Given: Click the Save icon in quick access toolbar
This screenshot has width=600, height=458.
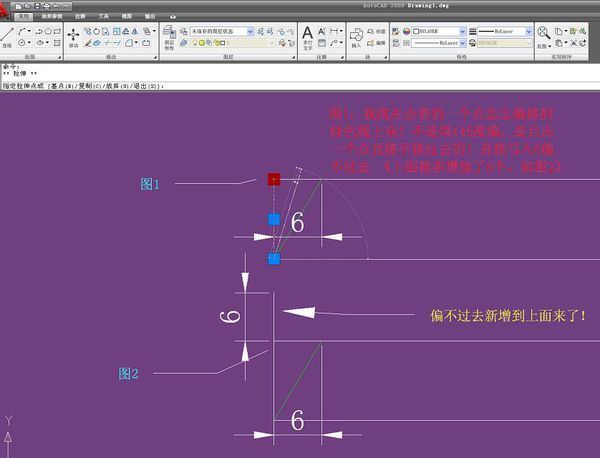Looking at the screenshot, I should click(37, 7).
